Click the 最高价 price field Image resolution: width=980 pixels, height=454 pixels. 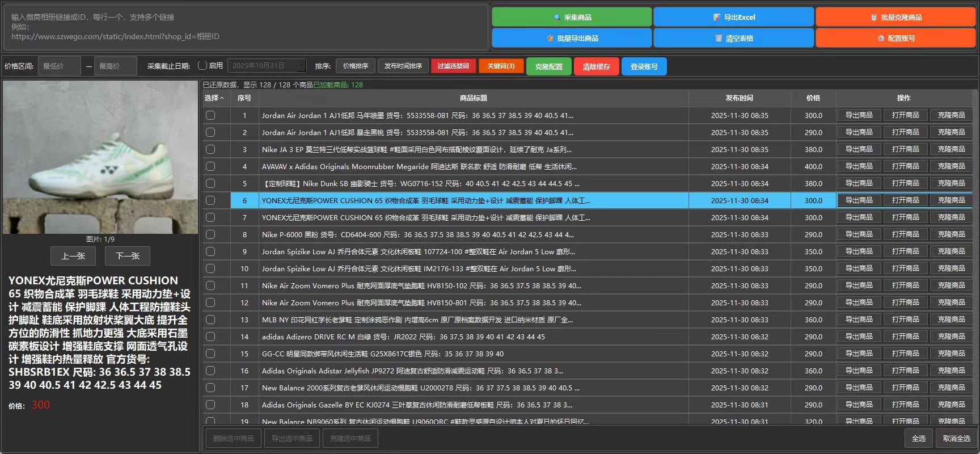click(116, 66)
